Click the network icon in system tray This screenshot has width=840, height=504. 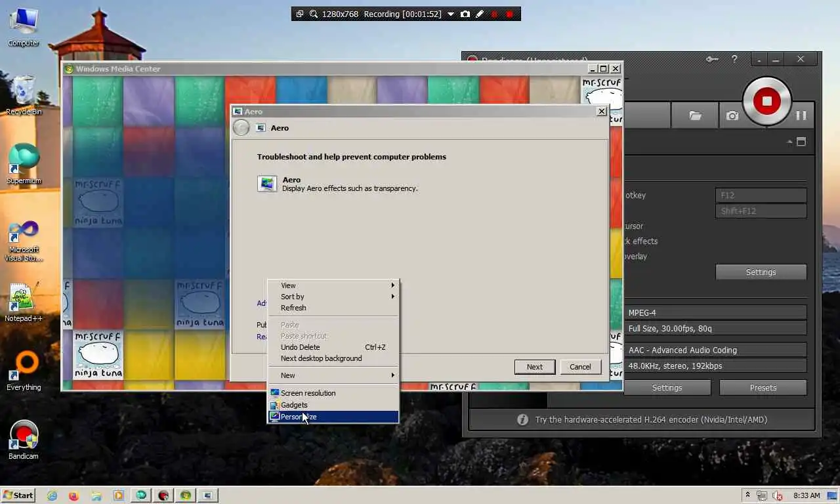point(763,495)
